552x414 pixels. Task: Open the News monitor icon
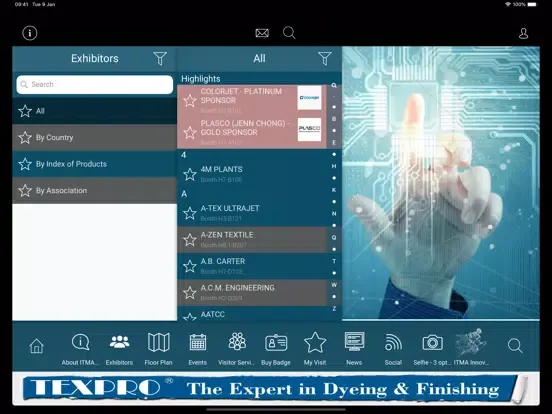coord(354,341)
